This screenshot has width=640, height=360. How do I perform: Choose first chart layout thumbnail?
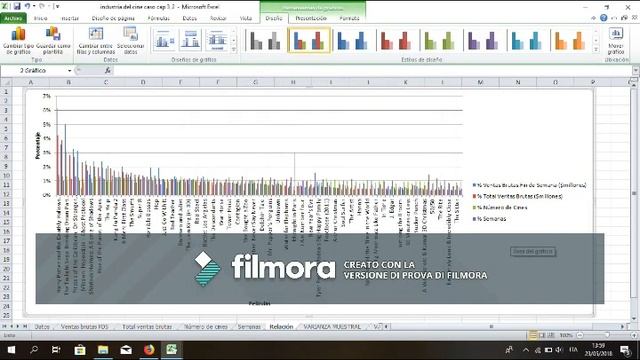(164, 40)
